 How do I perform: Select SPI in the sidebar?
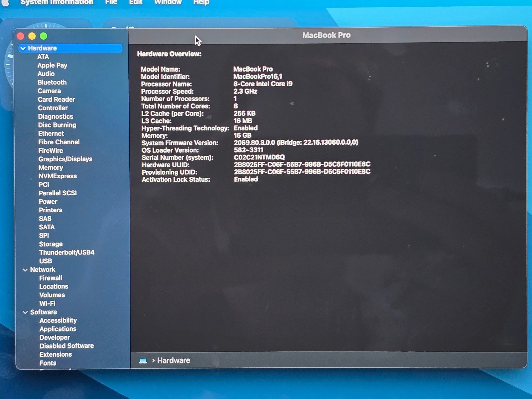(x=44, y=236)
